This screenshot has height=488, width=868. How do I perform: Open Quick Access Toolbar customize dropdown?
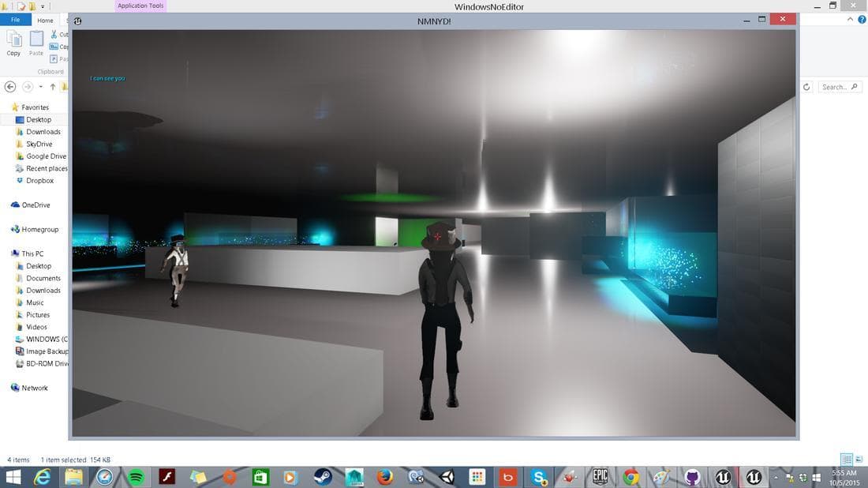coord(43,6)
